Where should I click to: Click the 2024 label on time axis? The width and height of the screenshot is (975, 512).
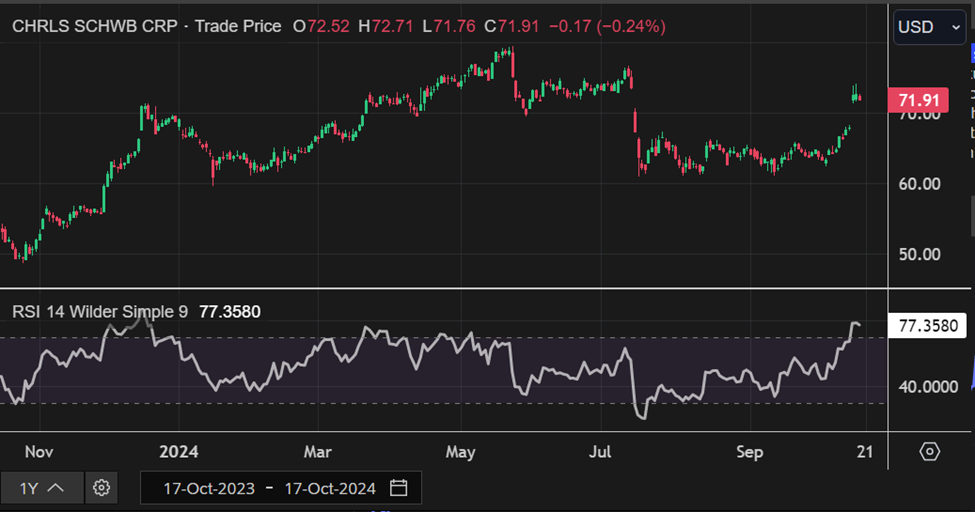point(179,452)
